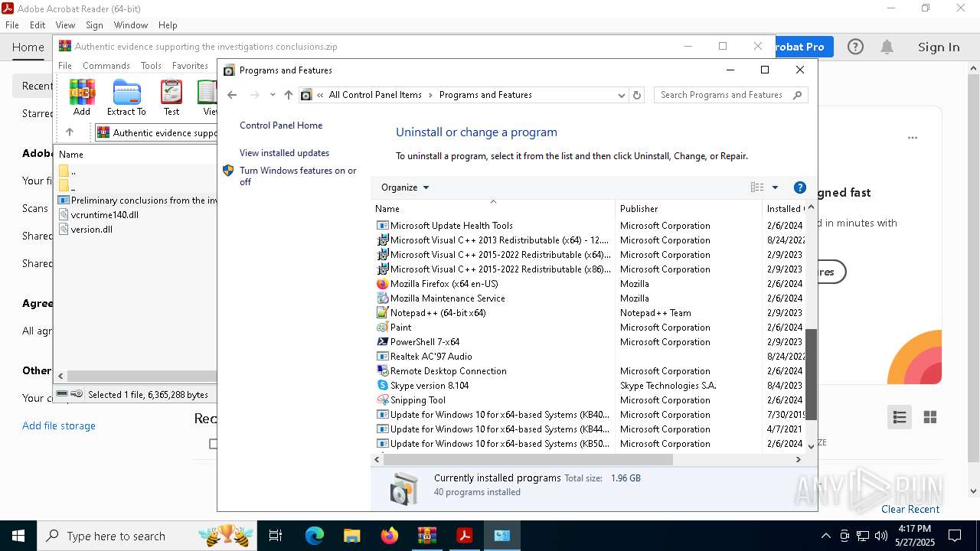Open Organize dropdown menu
980x551 pixels.
point(405,187)
